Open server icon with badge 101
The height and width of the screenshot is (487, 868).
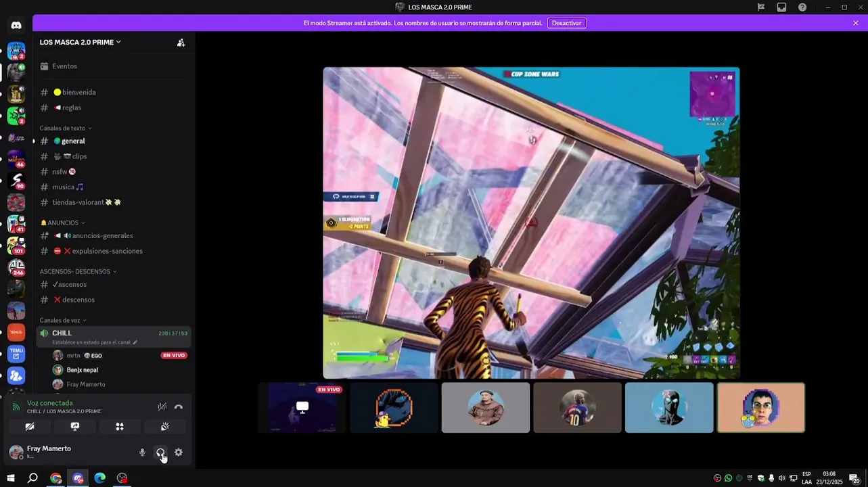16,245
